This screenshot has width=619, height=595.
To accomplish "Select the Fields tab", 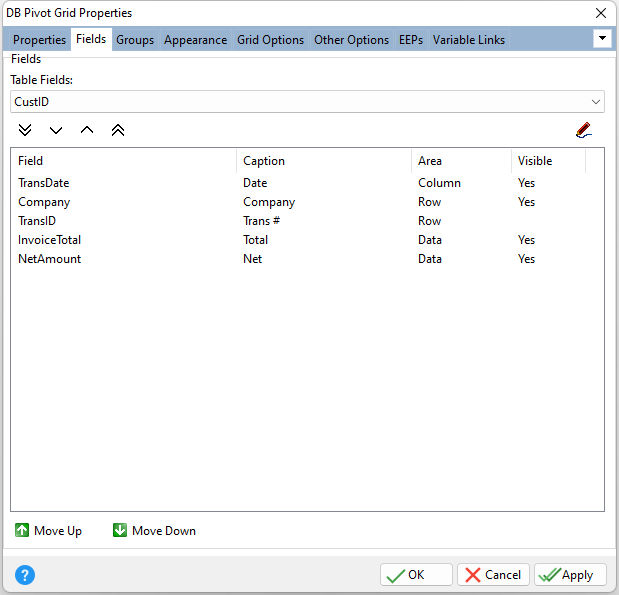I will pyautogui.click(x=91, y=39).
